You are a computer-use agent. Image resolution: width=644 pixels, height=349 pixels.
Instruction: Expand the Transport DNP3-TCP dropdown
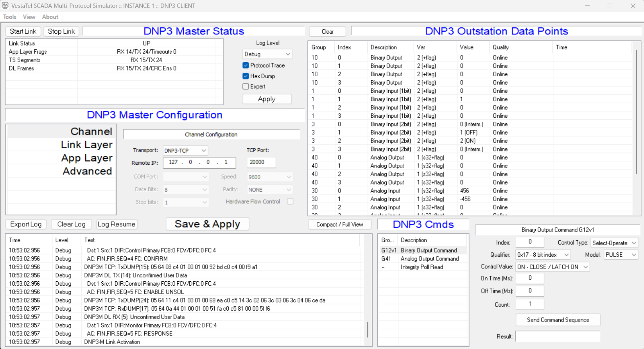[x=185, y=150]
